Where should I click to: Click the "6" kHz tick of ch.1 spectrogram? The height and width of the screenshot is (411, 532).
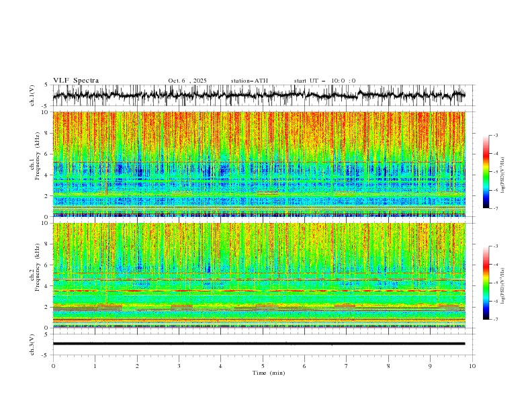click(47, 154)
